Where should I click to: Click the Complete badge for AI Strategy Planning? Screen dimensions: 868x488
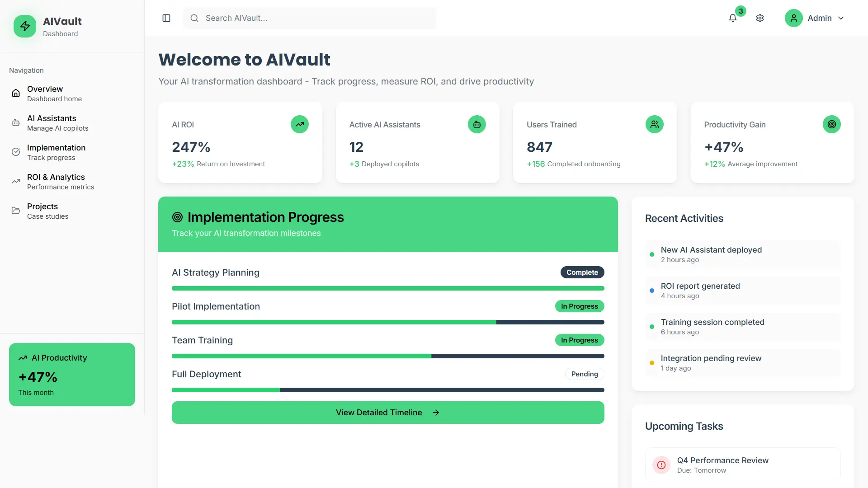tap(582, 272)
